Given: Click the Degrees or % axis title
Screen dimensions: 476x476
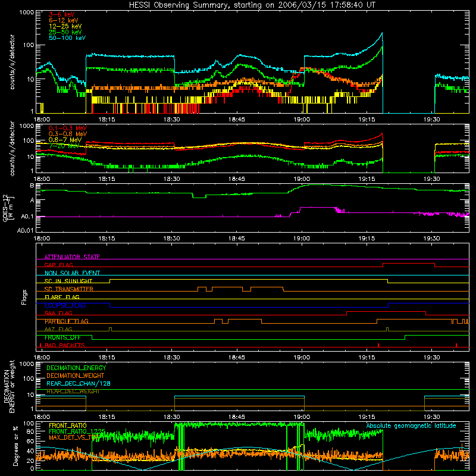Looking at the screenshot, I should point(15,446).
